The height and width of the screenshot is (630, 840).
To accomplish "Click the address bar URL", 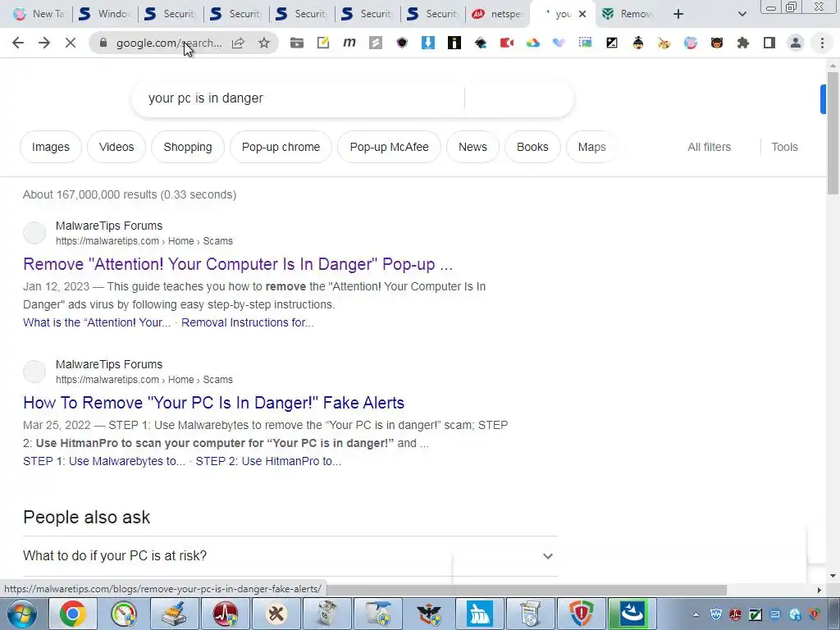I will (168, 43).
